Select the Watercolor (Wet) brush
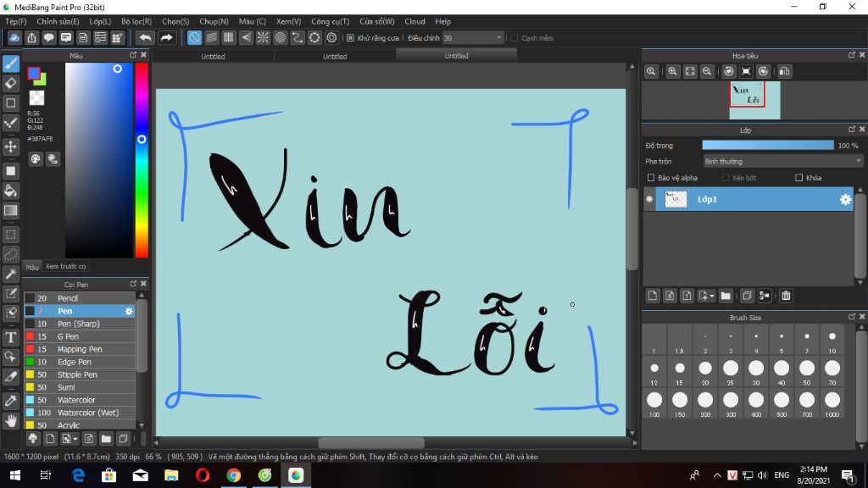Viewport: 868px width, 488px height. [x=79, y=413]
